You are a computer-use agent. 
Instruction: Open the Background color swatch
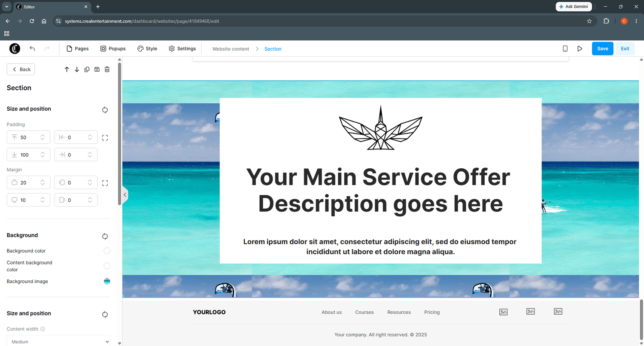click(x=107, y=251)
